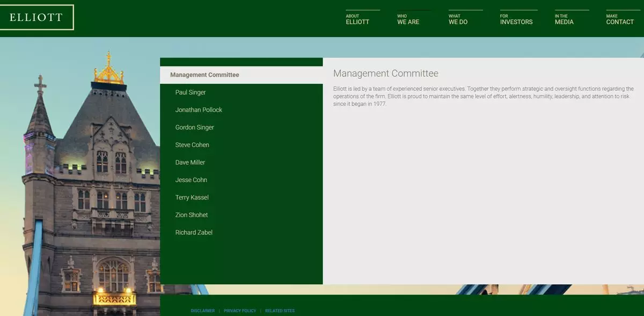Screen dimensions: 644x316
Task: Open the For Investors page
Action: point(516,20)
